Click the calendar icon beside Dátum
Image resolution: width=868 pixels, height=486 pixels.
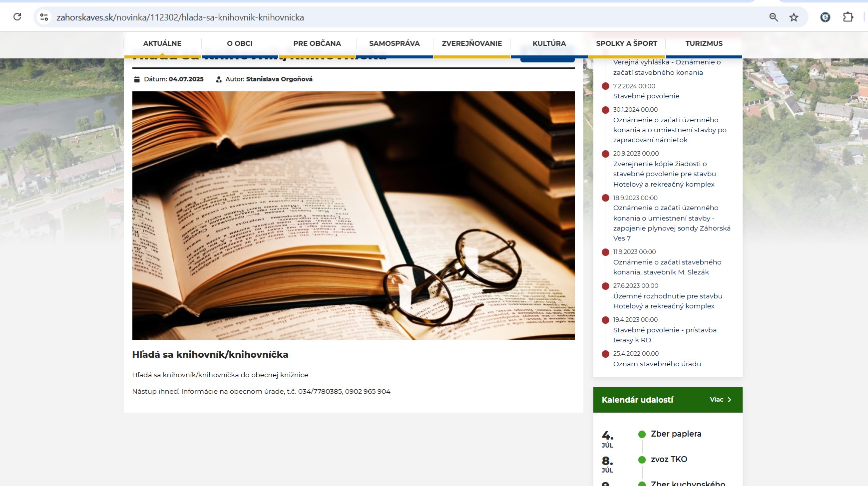(137, 79)
